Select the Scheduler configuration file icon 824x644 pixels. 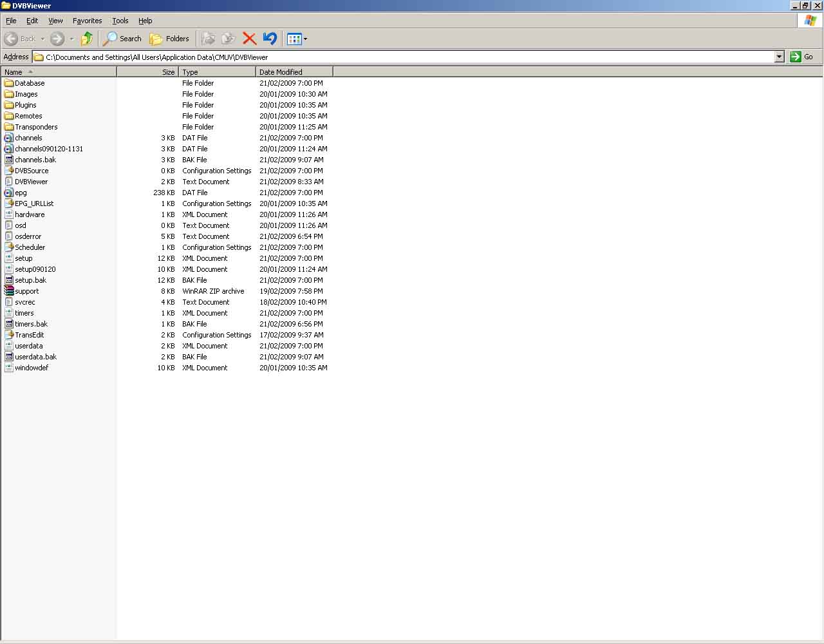[9, 247]
